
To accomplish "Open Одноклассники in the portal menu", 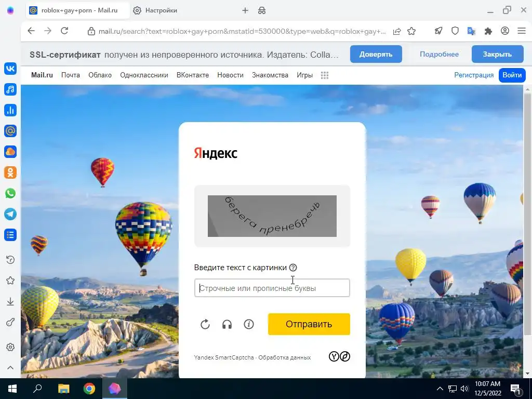I will (144, 75).
